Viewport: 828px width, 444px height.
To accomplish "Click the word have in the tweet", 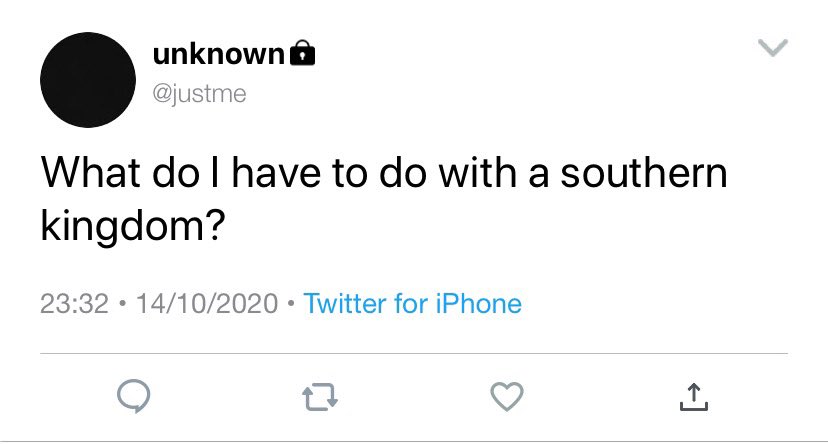I will tap(277, 172).
